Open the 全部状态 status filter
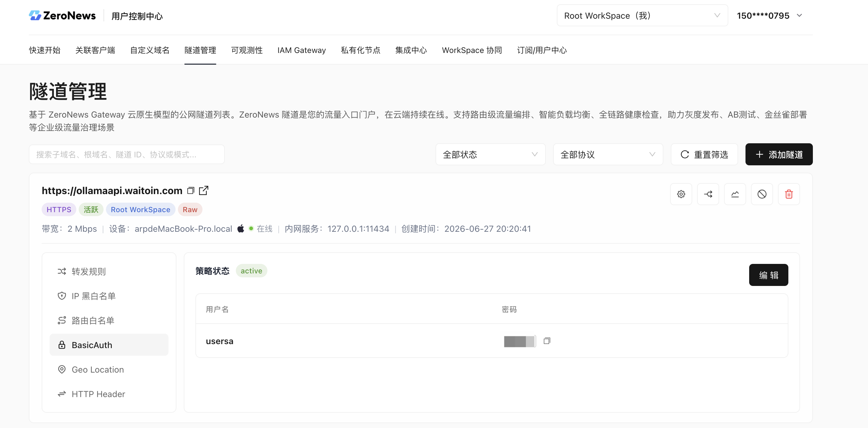 [490, 155]
